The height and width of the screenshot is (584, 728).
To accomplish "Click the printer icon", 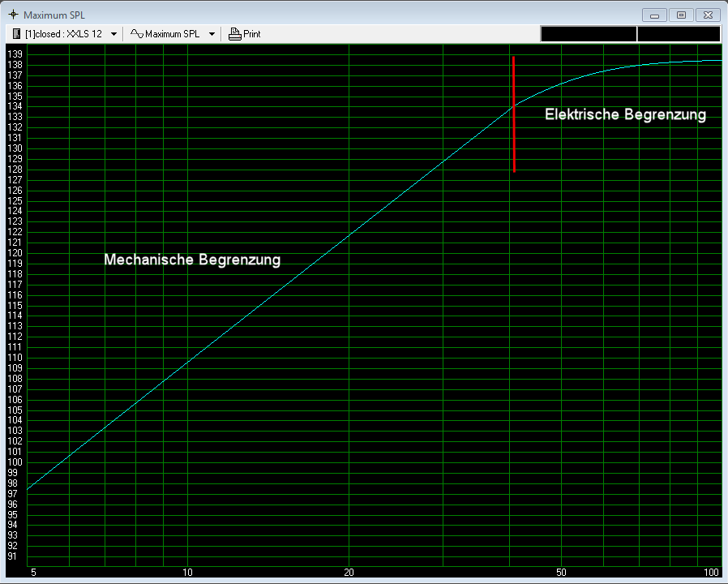I will [x=234, y=34].
